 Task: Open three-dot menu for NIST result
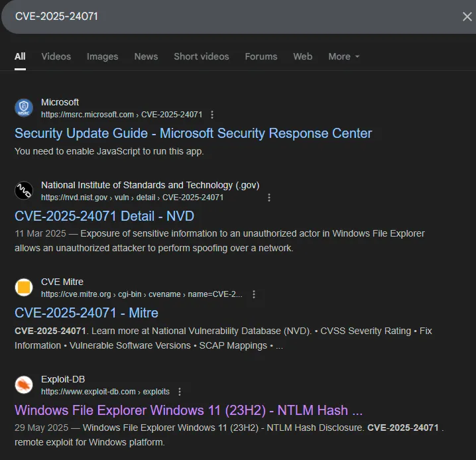(x=268, y=198)
